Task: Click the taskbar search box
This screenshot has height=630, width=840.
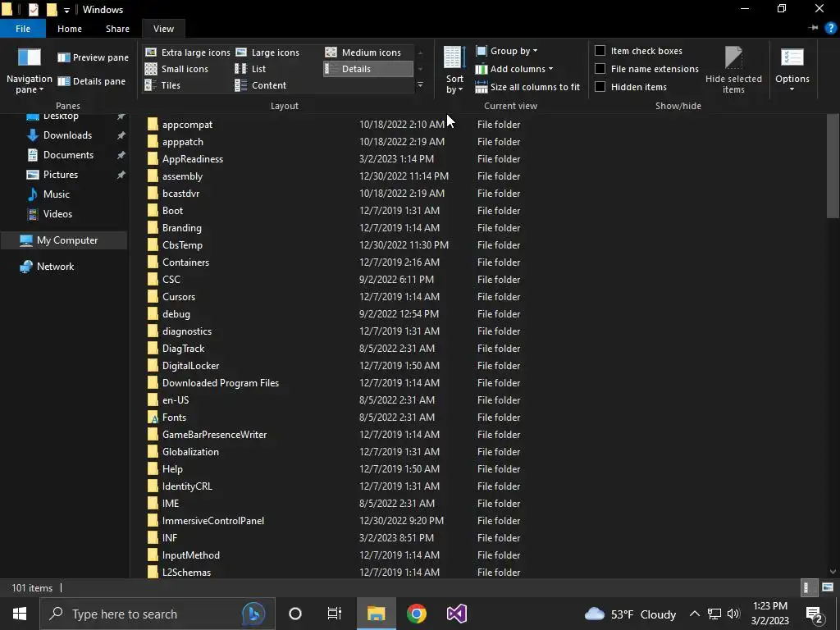Action: pos(157,614)
